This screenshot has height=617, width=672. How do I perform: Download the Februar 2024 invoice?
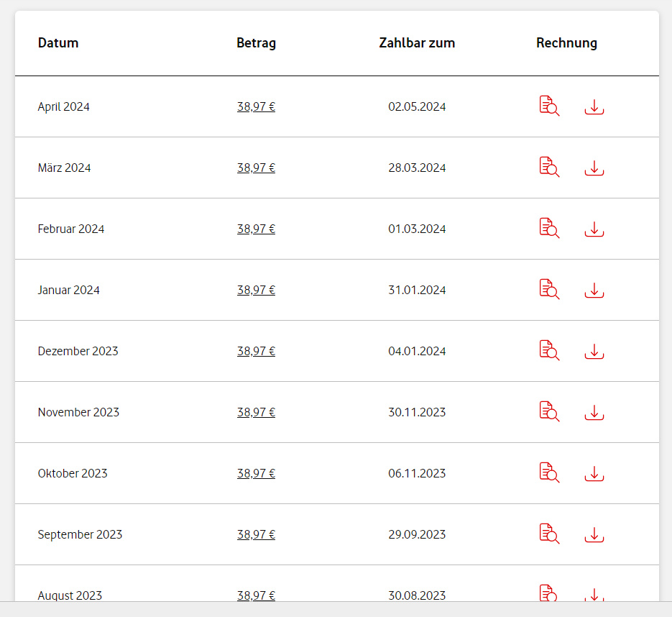click(x=594, y=229)
